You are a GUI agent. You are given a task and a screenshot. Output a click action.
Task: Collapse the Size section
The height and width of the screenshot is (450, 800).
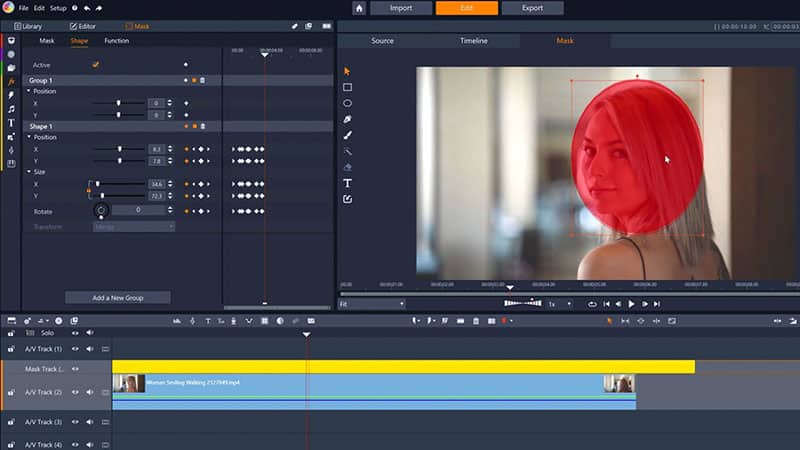click(x=29, y=172)
